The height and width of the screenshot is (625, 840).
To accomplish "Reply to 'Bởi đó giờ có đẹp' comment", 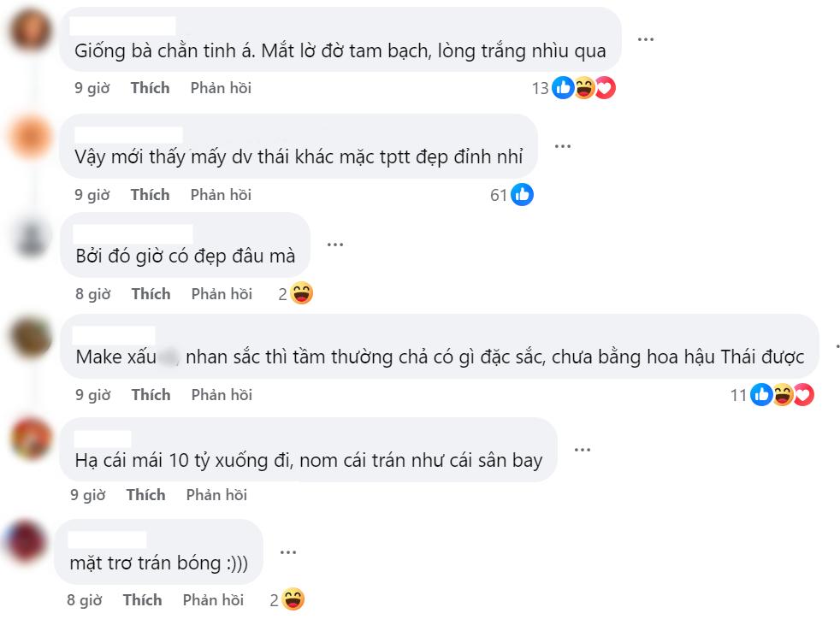I will 222,294.
